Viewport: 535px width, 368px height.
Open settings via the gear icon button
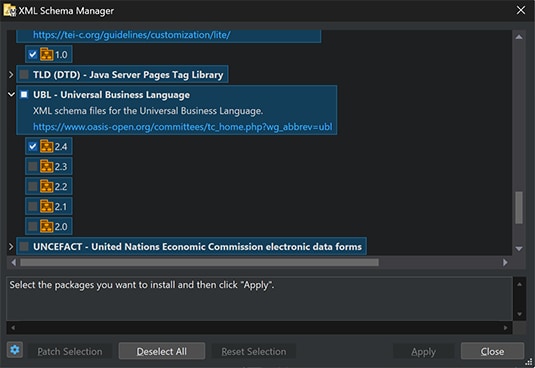pyautogui.click(x=15, y=350)
